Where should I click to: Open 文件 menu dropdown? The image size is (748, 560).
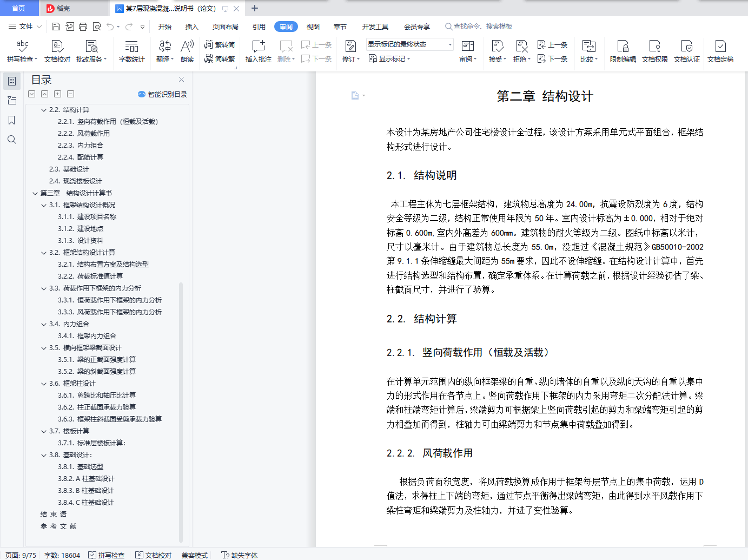[25, 27]
